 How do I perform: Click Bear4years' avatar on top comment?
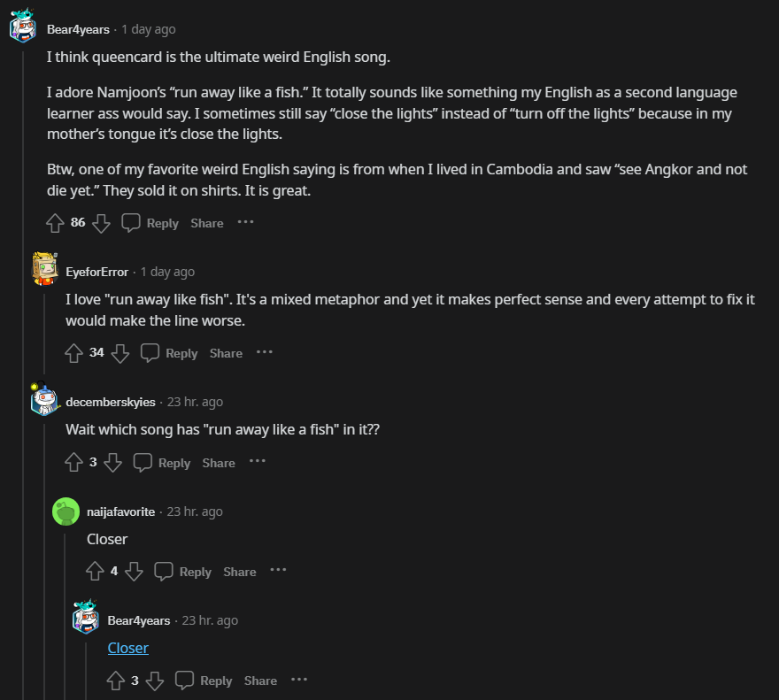23,28
